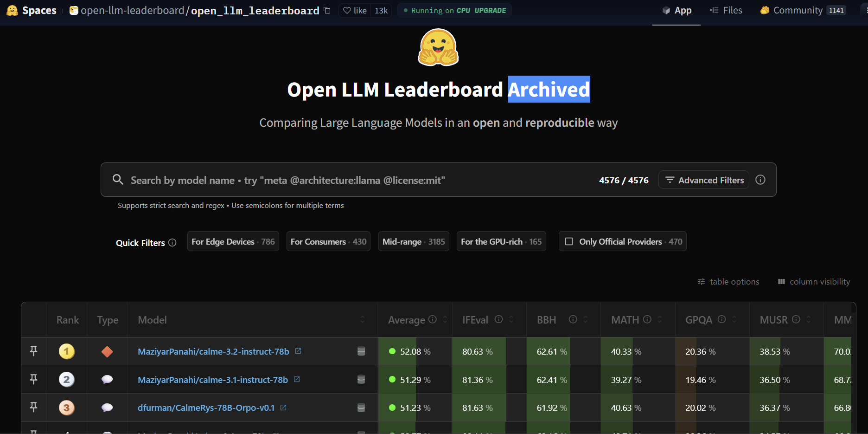This screenshot has width=868, height=434.
Task: Toggle the For Edge Devices quick filter
Action: coord(233,241)
